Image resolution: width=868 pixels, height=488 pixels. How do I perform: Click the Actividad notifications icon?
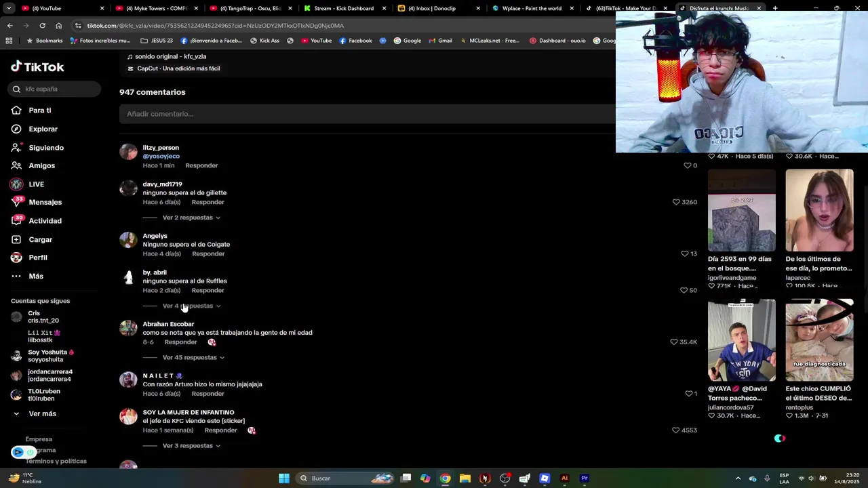pos(16,220)
